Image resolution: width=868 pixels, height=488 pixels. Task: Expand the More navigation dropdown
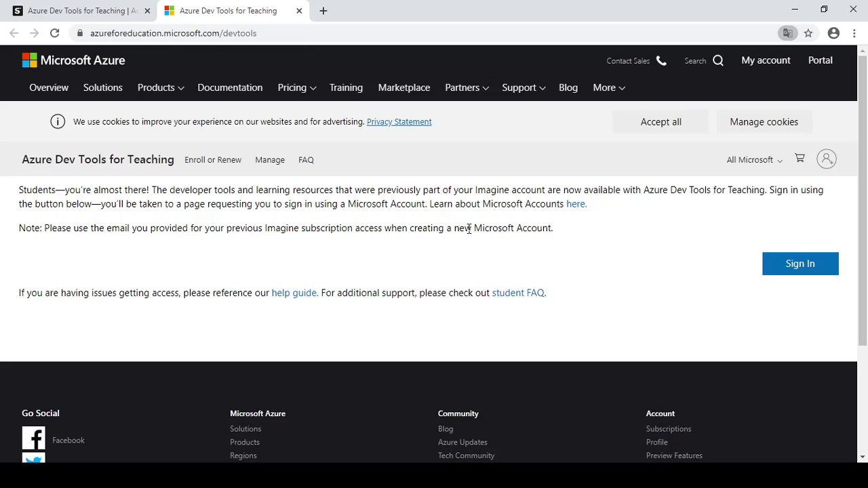tap(609, 87)
